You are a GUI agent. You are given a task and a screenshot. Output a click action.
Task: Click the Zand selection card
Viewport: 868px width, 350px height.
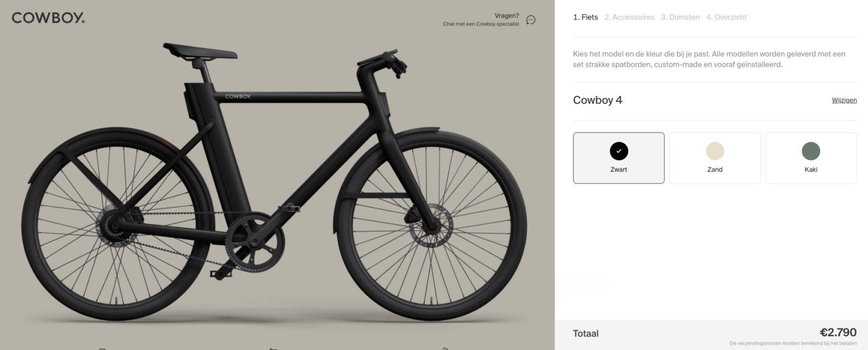tap(714, 157)
